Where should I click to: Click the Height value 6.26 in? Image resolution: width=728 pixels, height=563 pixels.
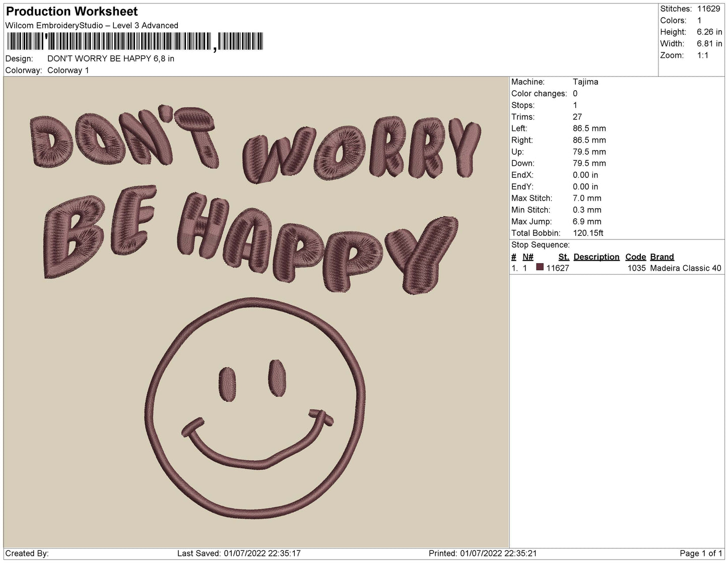709,32
